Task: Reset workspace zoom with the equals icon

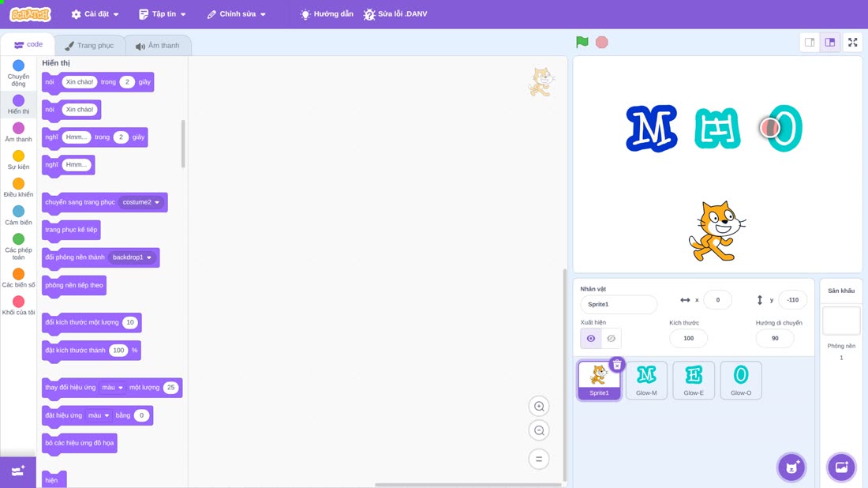Action: pos(539,460)
